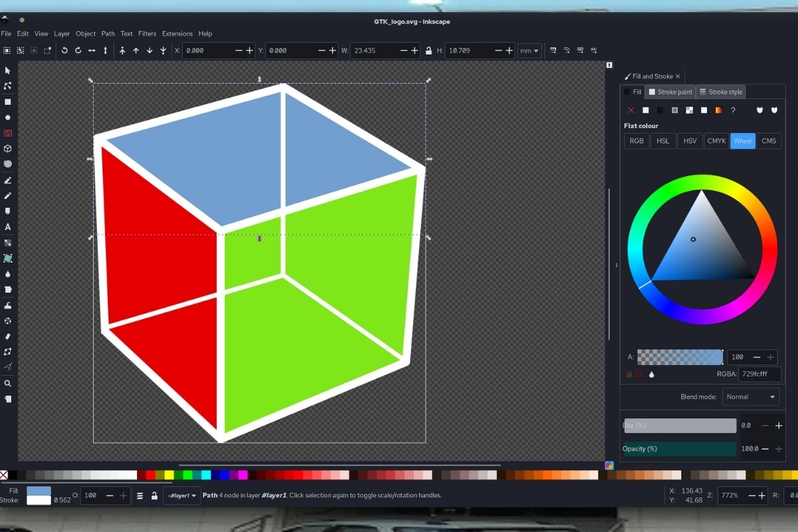
Task: Set fill to no paint with X button
Action: tap(631, 110)
